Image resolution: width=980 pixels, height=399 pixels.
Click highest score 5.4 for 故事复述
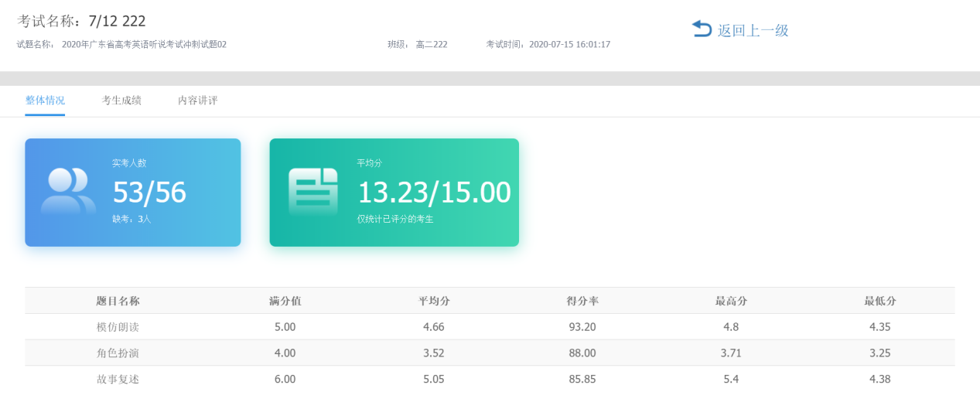[731, 379]
